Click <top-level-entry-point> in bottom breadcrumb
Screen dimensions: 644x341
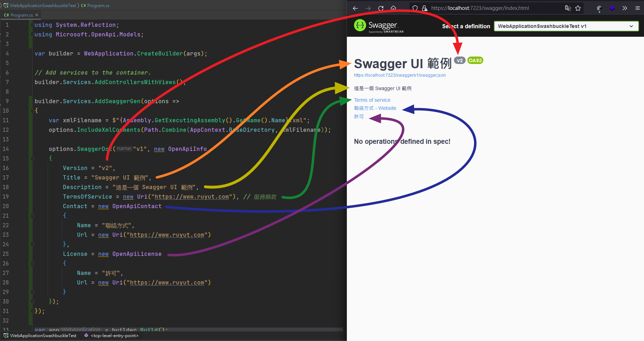[115, 335]
